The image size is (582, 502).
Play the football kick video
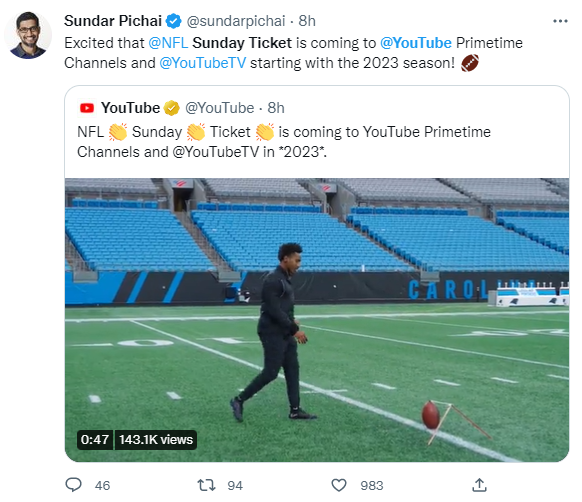[317, 320]
